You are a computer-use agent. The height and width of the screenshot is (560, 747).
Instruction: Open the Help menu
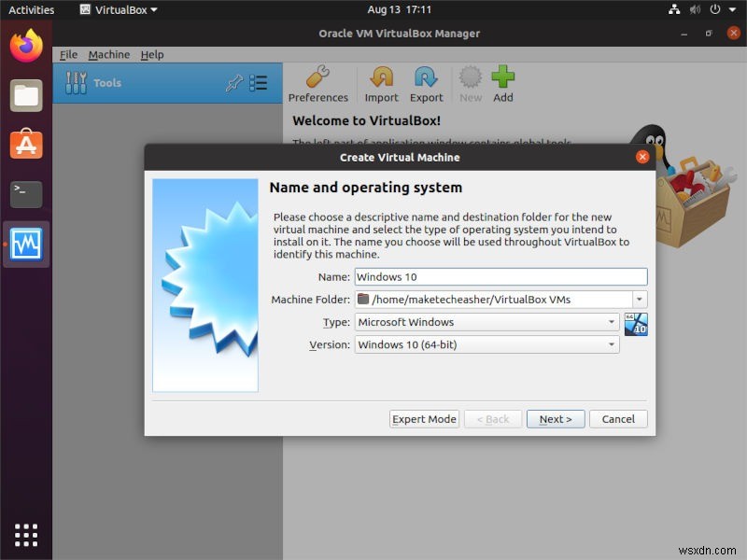151,54
